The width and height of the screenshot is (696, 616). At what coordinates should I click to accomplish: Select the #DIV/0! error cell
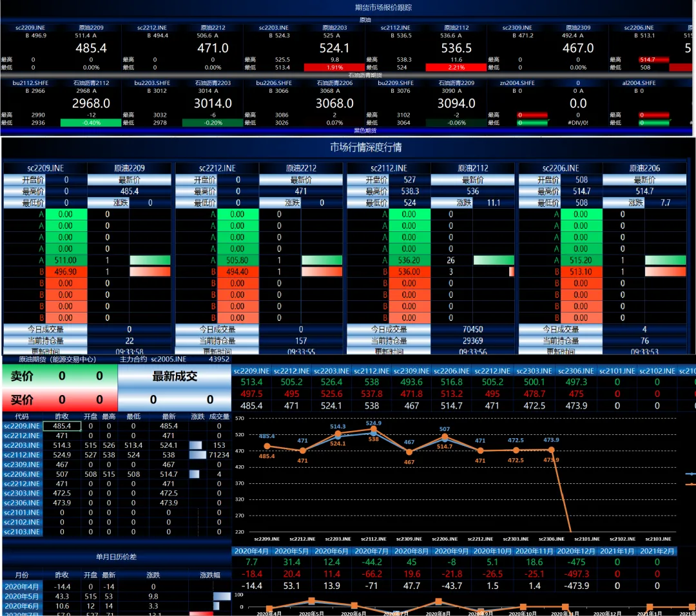[578, 123]
